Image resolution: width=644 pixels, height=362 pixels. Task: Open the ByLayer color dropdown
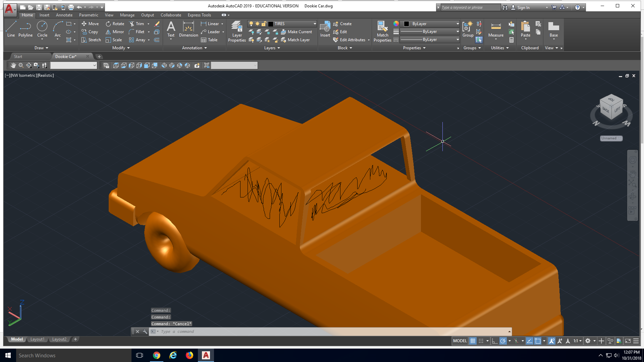click(x=458, y=23)
